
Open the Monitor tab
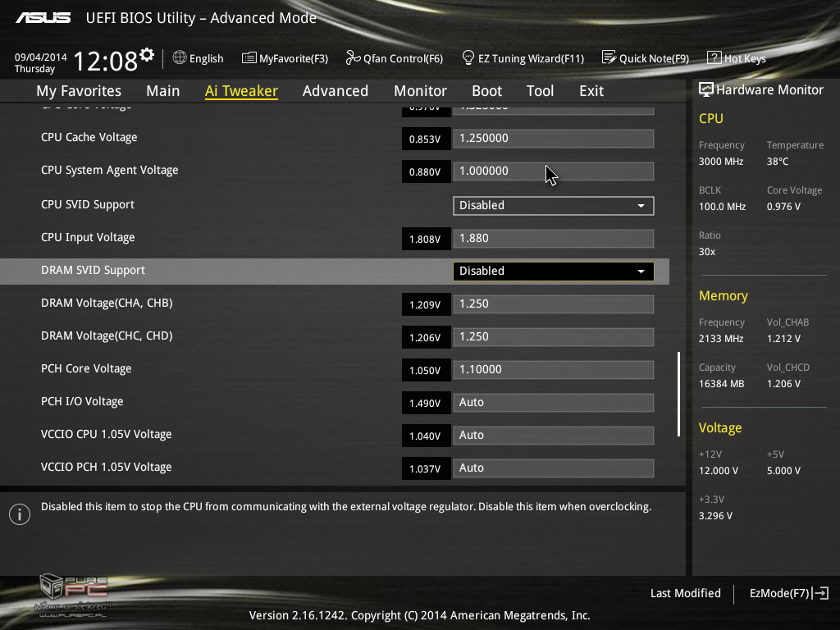click(420, 91)
